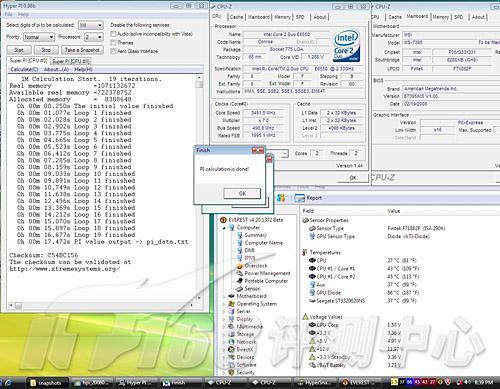Image resolution: width=500 pixels, height=389 pixels.
Task: Click the Network tree icon
Action: coord(231,342)
